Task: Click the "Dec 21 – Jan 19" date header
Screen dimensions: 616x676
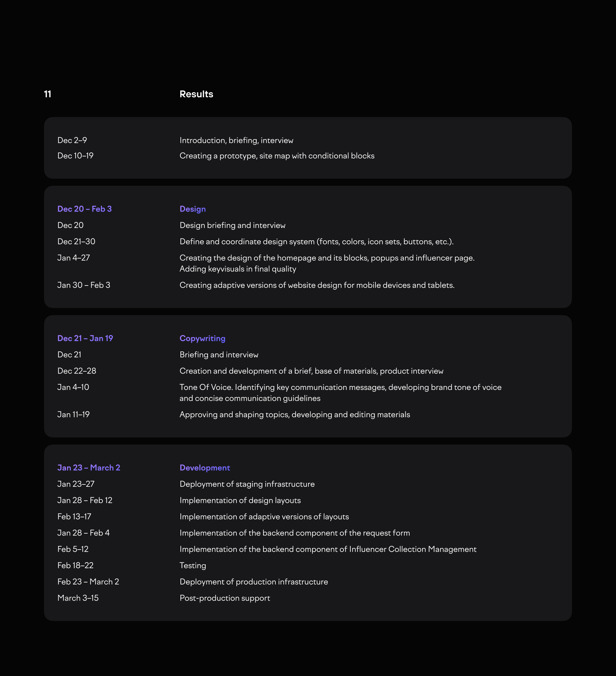Action: pos(85,338)
